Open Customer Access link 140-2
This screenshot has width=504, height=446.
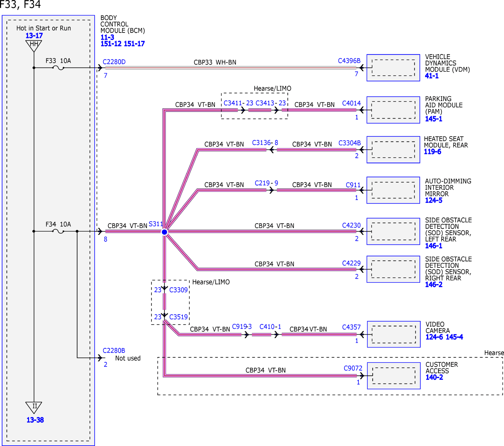(434, 377)
